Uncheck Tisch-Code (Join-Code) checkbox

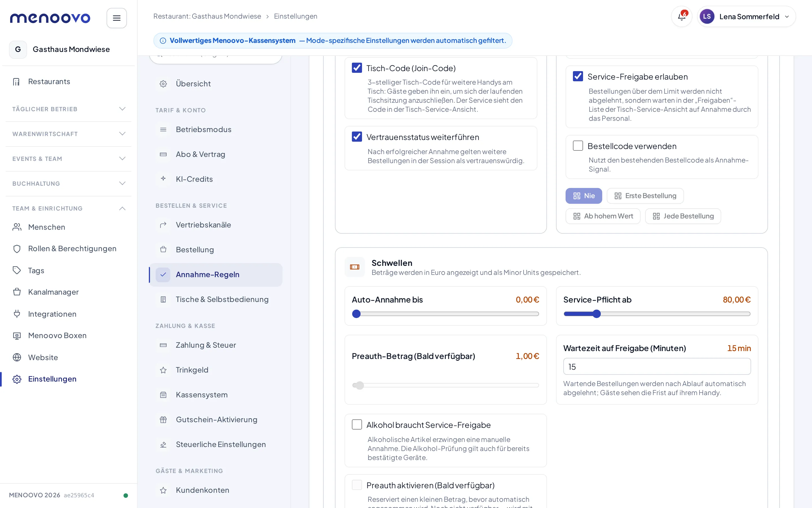pyautogui.click(x=357, y=68)
